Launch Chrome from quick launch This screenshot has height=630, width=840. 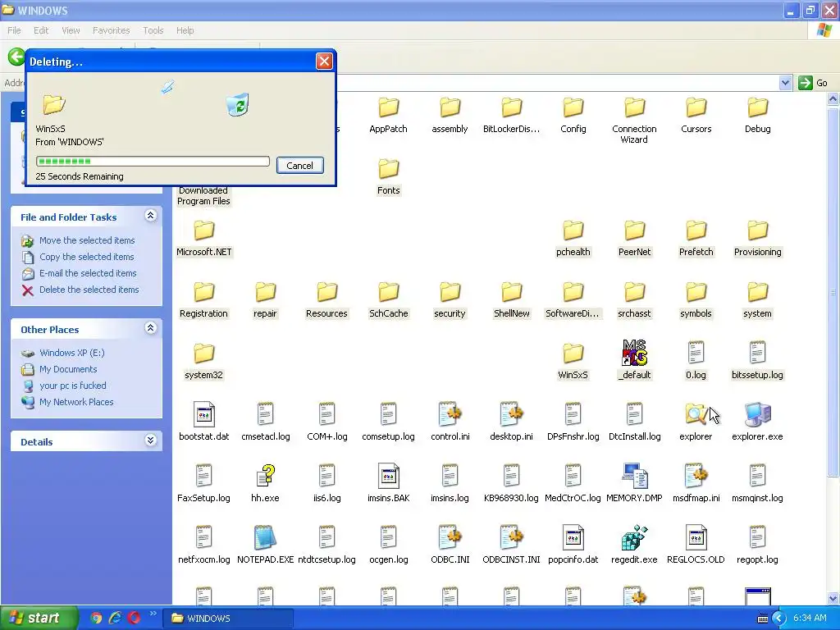tap(96, 618)
